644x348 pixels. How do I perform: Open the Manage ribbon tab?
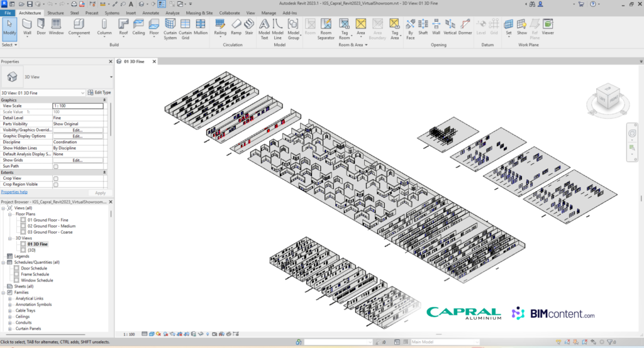tap(269, 13)
